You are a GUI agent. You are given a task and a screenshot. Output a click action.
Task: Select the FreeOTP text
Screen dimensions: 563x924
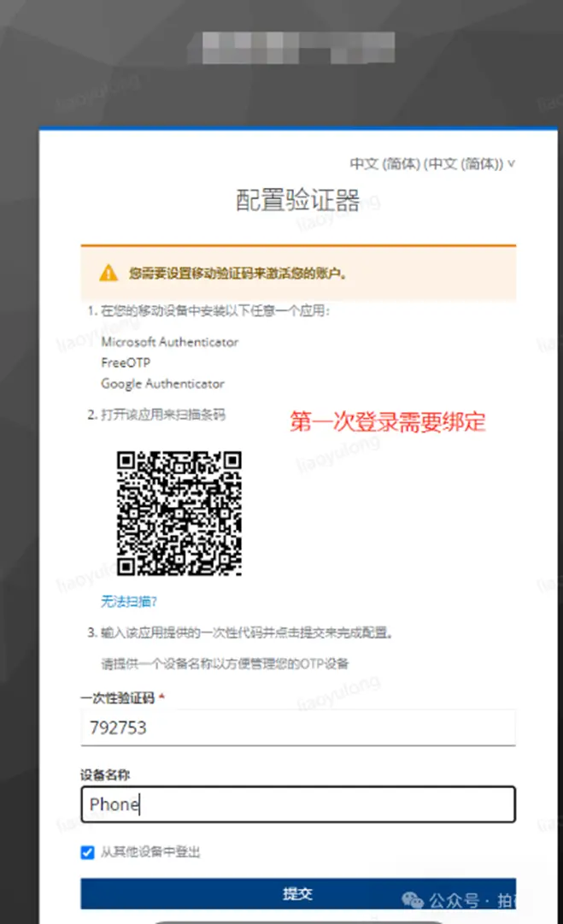(x=126, y=362)
